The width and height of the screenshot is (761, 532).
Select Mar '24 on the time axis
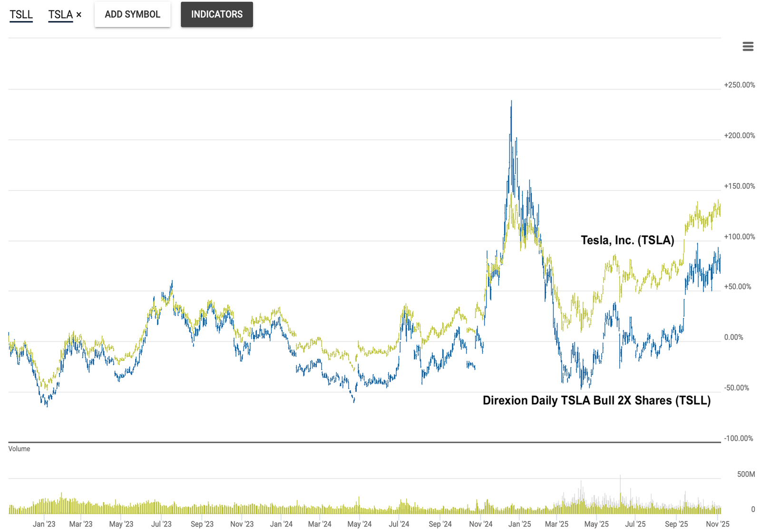(x=319, y=524)
